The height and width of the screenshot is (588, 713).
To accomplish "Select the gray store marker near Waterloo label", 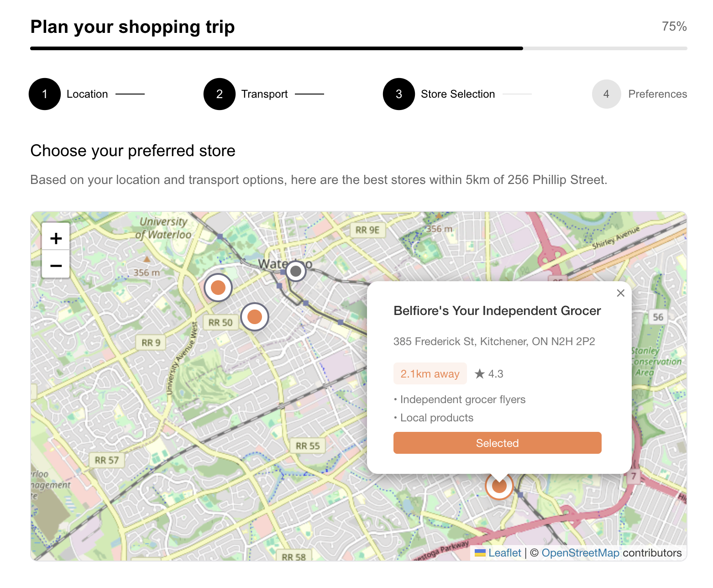I will 295,271.
